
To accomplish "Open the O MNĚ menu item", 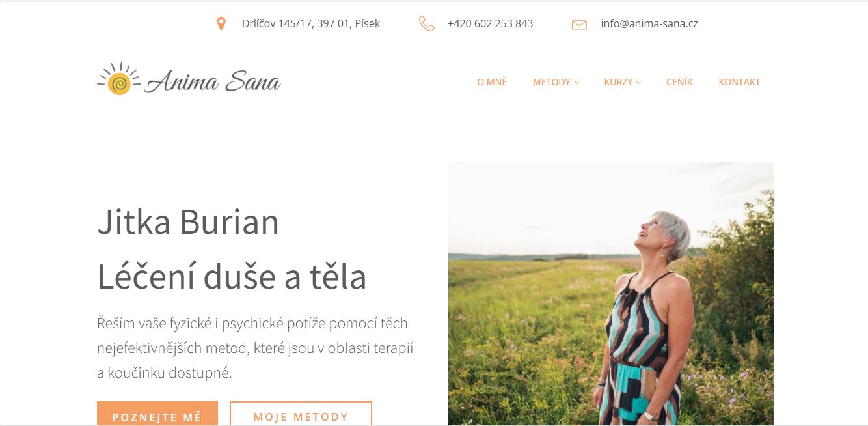I will point(492,82).
